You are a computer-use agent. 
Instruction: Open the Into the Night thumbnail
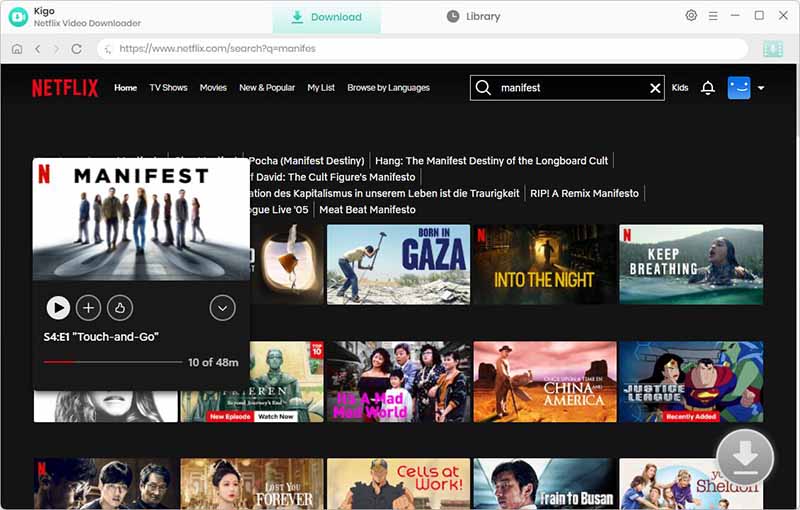(x=545, y=265)
